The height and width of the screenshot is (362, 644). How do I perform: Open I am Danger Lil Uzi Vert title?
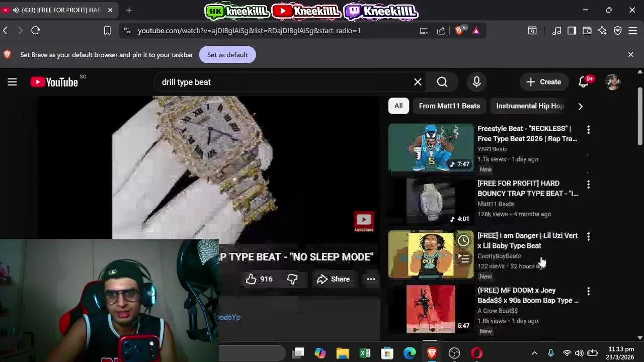527,240
